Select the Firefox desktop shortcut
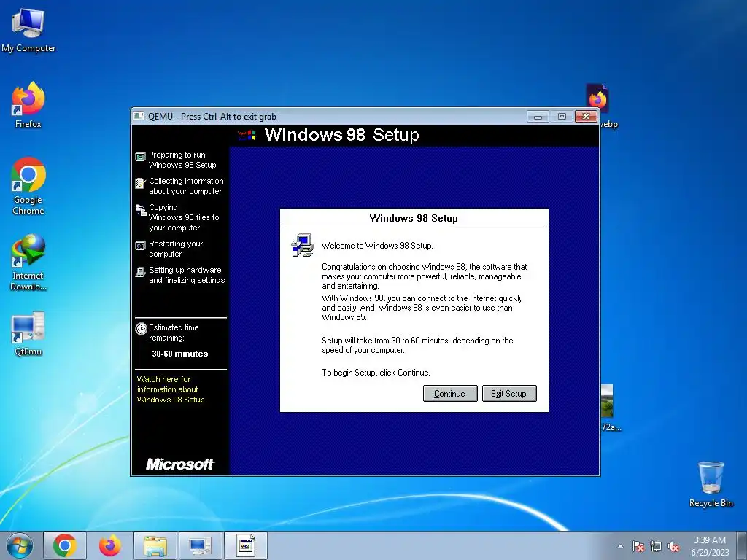Image resolution: width=747 pixels, height=560 pixels. (x=28, y=105)
